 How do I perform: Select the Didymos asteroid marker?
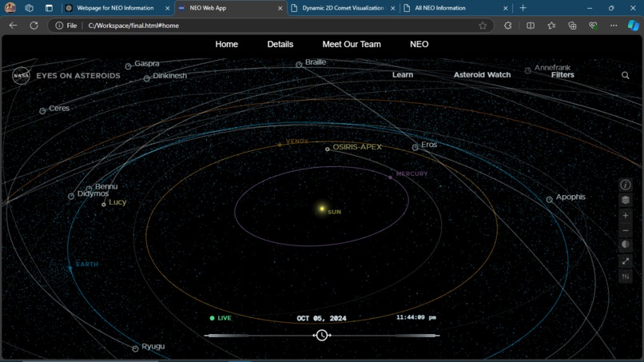pos(71,197)
